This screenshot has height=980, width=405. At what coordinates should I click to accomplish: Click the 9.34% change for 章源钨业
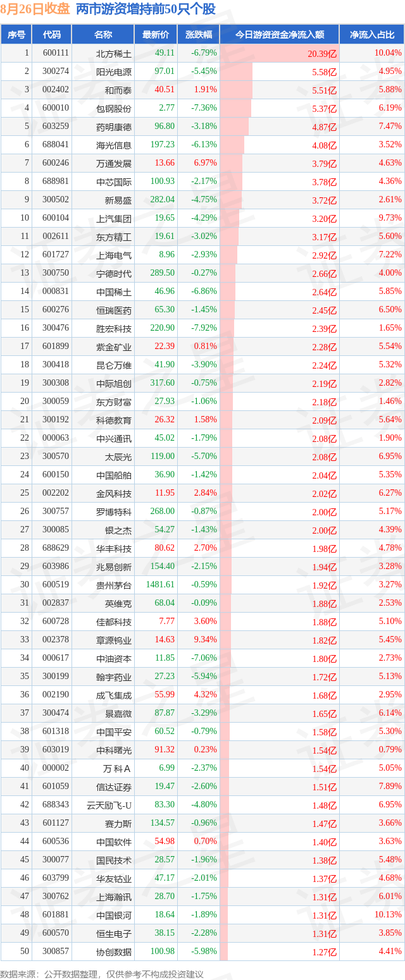pyautogui.click(x=206, y=640)
